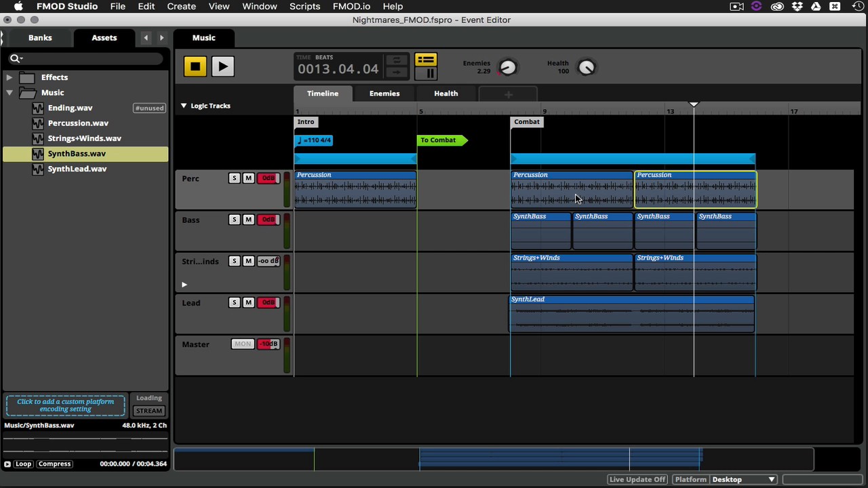Adjust the Enemies parameter knob
The width and height of the screenshot is (868, 488).
(x=507, y=67)
